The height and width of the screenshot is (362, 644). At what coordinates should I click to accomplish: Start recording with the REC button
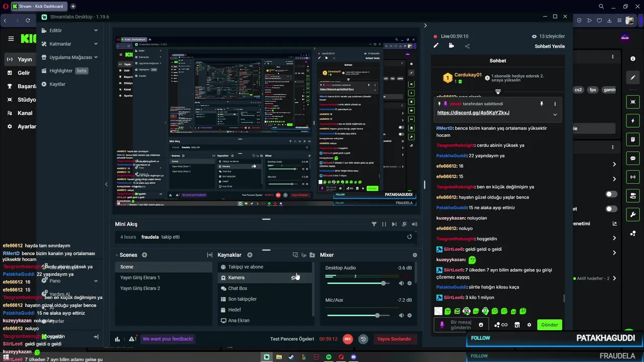point(347,339)
